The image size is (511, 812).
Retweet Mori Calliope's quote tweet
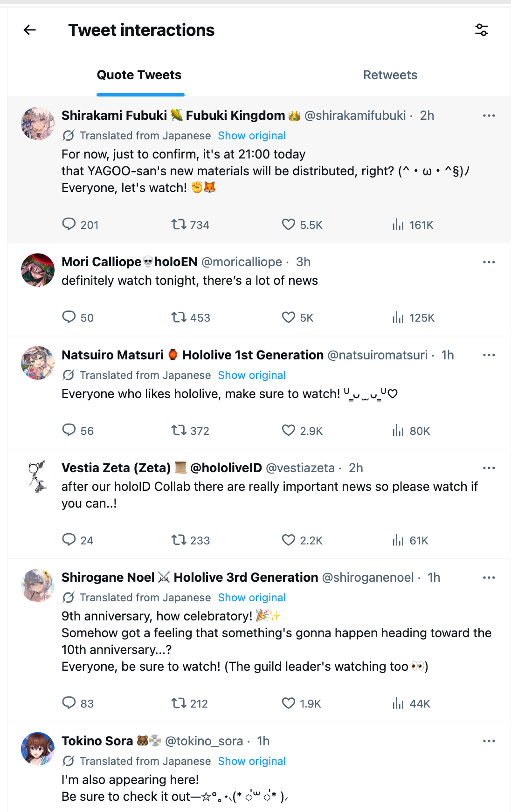pos(191,318)
